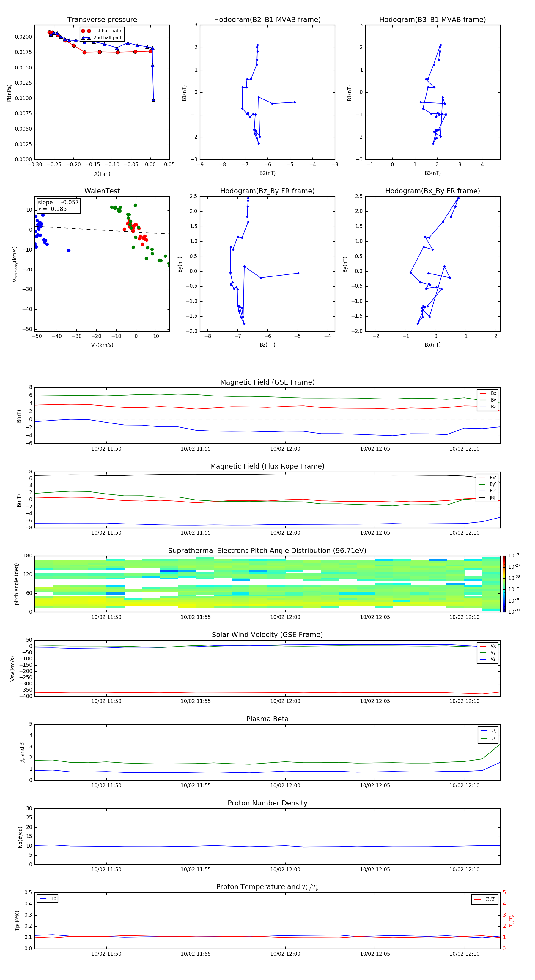This screenshot has width=535, height=980.
Task: Click the V_A(km/s) x-axis label
Action: coord(102,345)
